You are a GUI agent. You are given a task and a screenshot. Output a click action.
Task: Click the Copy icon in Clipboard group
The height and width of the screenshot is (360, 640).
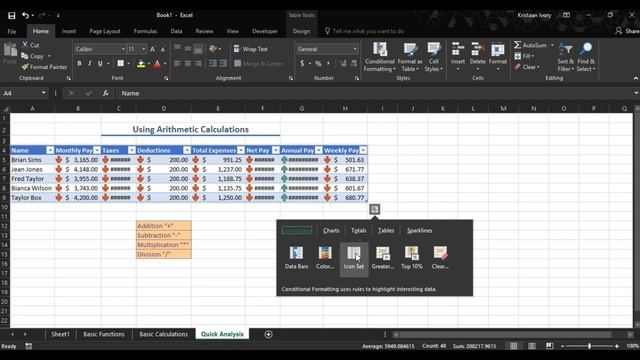click(x=25, y=56)
